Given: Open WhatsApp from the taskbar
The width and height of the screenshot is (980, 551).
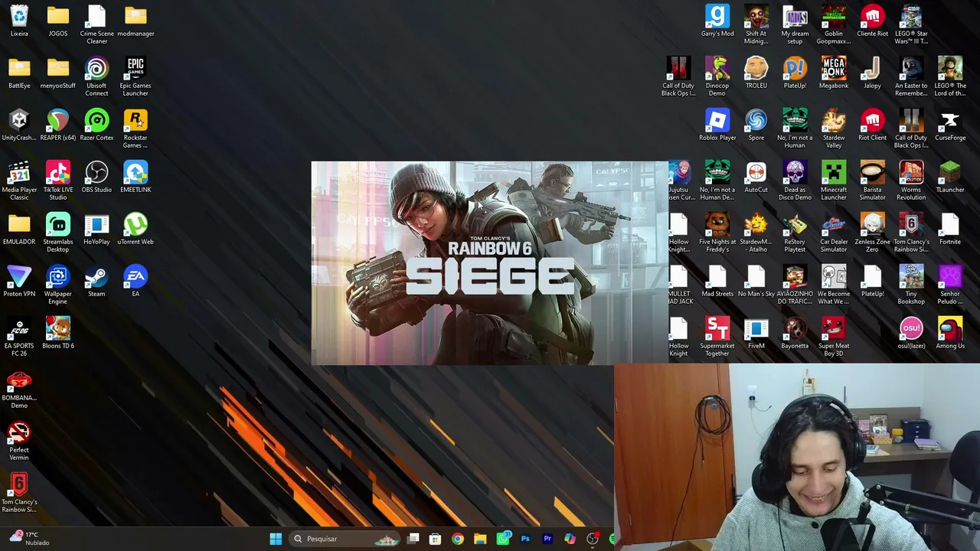Looking at the screenshot, I should (503, 539).
